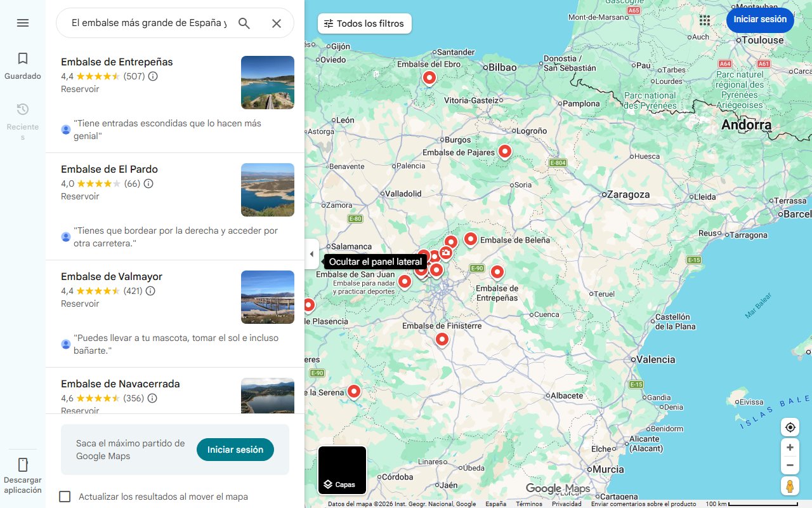Image resolution: width=812 pixels, height=508 pixels.
Task: Clear the search query with the X icon
Action: pyautogui.click(x=277, y=23)
